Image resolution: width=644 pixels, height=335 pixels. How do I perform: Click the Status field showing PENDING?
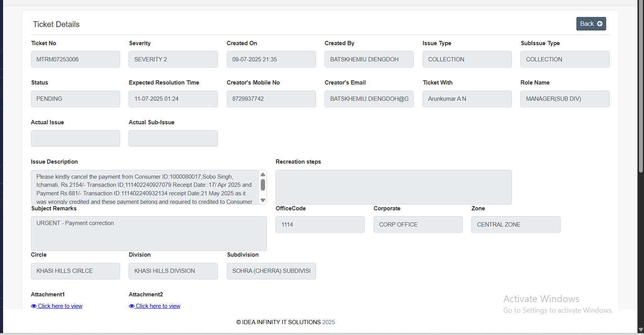pos(75,99)
